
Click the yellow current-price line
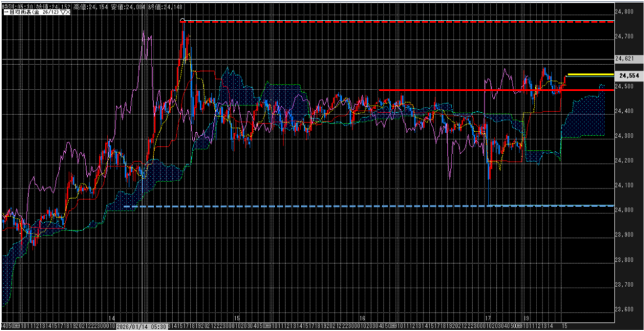click(x=590, y=74)
